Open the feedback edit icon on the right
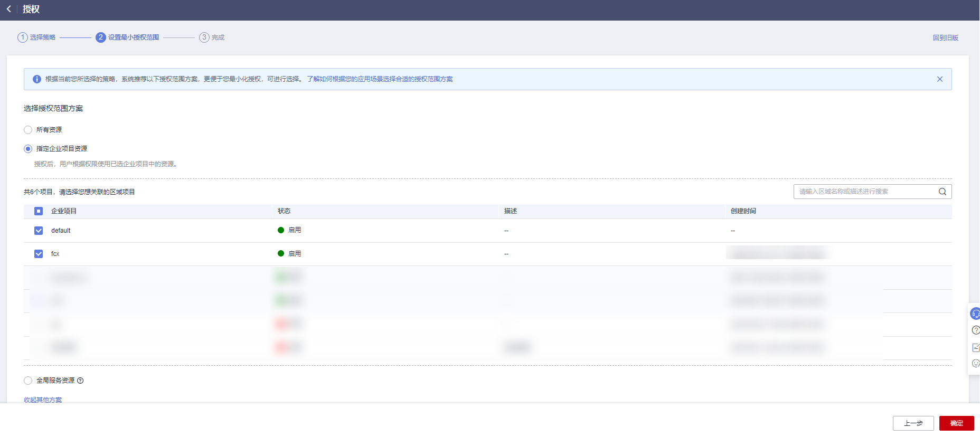 (x=976, y=347)
